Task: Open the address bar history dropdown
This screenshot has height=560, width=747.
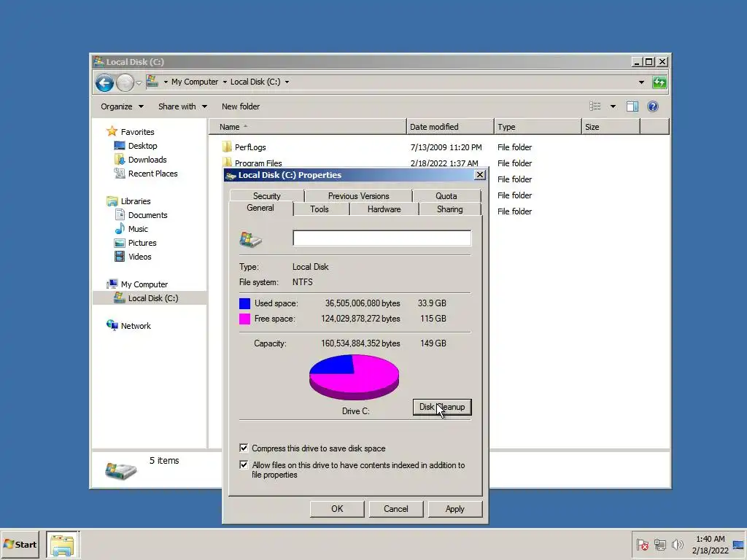Action: coord(641,82)
